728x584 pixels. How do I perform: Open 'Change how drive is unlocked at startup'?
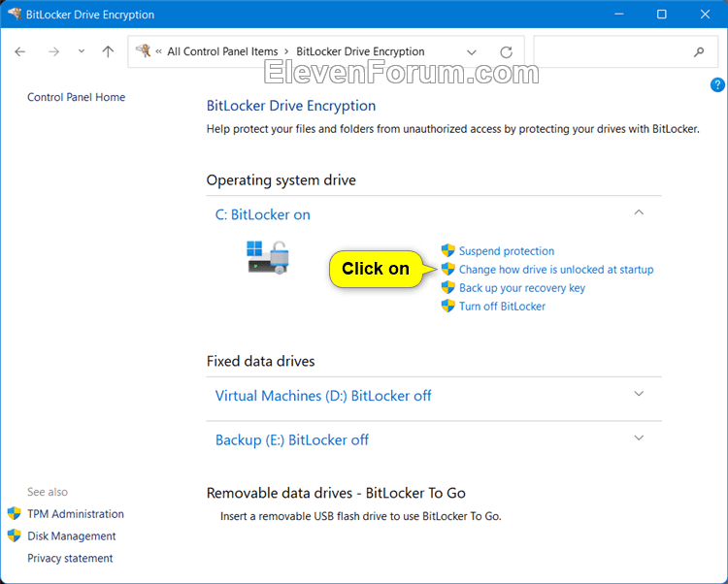tap(556, 270)
